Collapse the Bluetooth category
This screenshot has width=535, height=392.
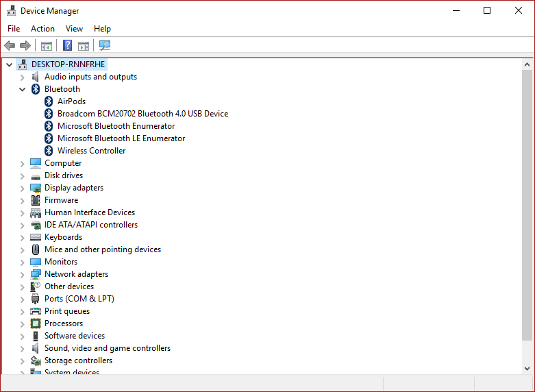pos(23,90)
